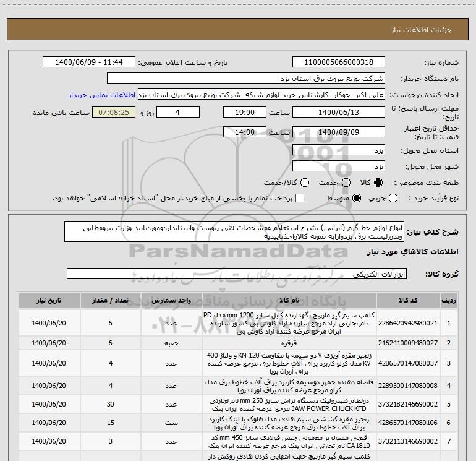
Task: Click the ردیف column header
Action: pyautogui.click(x=449, y=300)
